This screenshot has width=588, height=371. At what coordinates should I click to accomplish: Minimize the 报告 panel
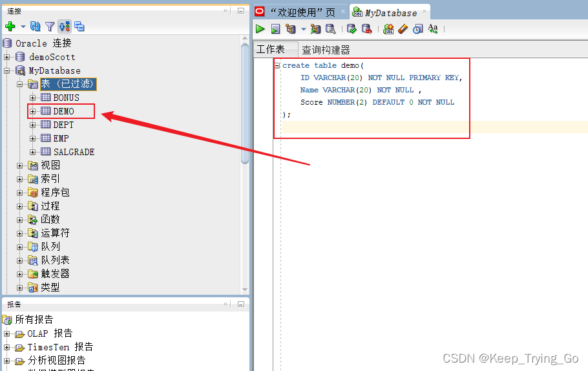[241, 304]
